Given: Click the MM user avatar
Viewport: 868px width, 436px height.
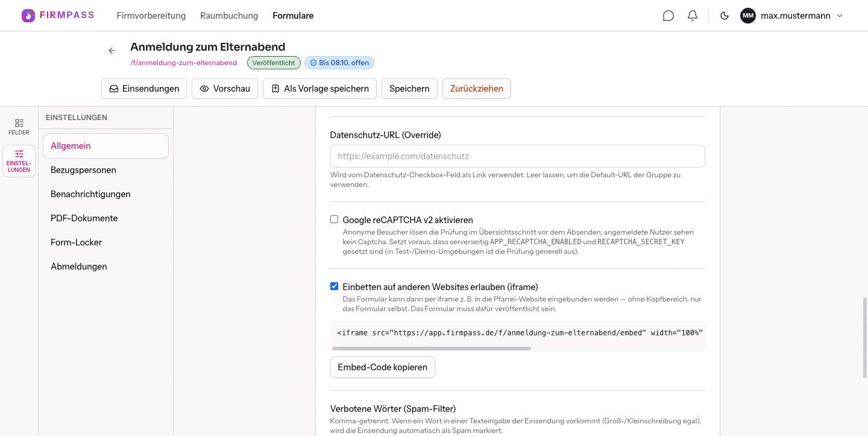Looking at the screenshot, I should (748, 16).
